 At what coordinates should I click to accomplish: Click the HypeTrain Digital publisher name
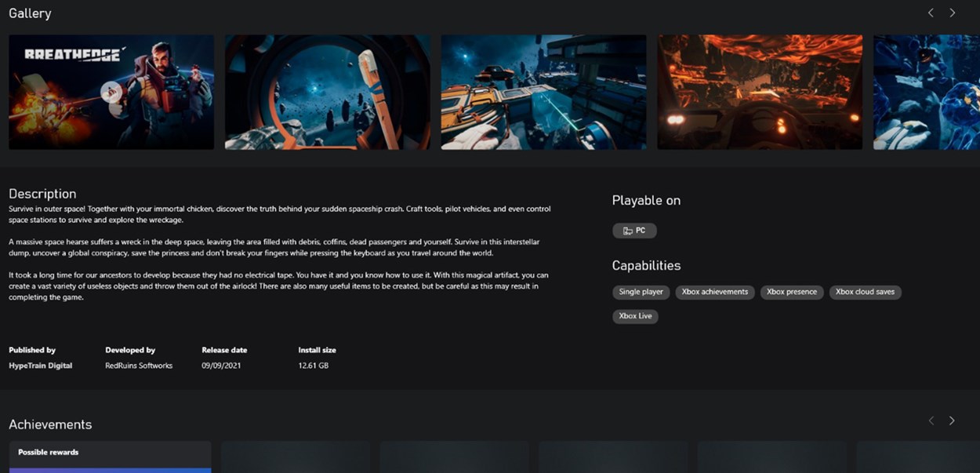click(x=41, y=366)
